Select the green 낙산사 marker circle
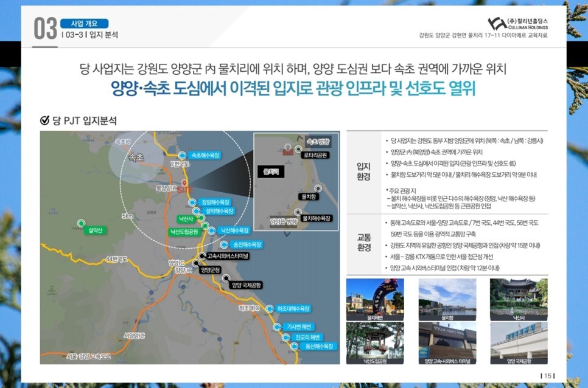The height and width of the screenshot is (388, 588). 201,218
